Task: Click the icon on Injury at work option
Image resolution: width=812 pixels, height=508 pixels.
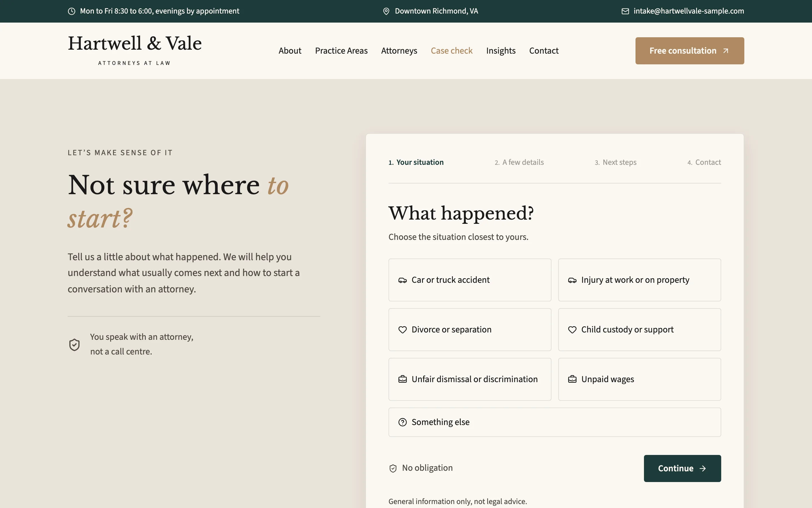Action: pyautogui.click(x=572, y=280)
